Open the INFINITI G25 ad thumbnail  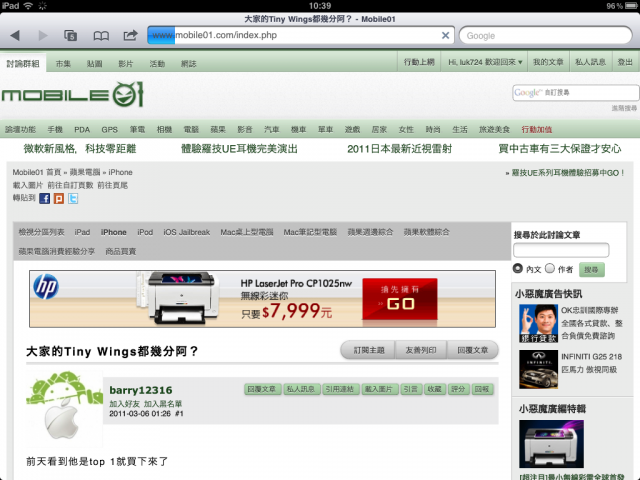tap(538, 369)
